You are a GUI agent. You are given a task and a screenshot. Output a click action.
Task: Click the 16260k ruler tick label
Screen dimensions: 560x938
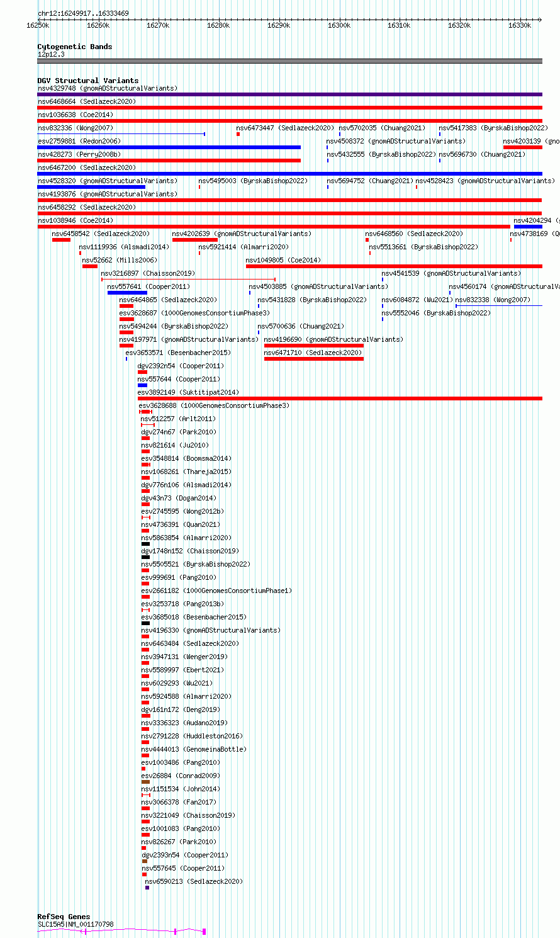click(x=98, y=25)
